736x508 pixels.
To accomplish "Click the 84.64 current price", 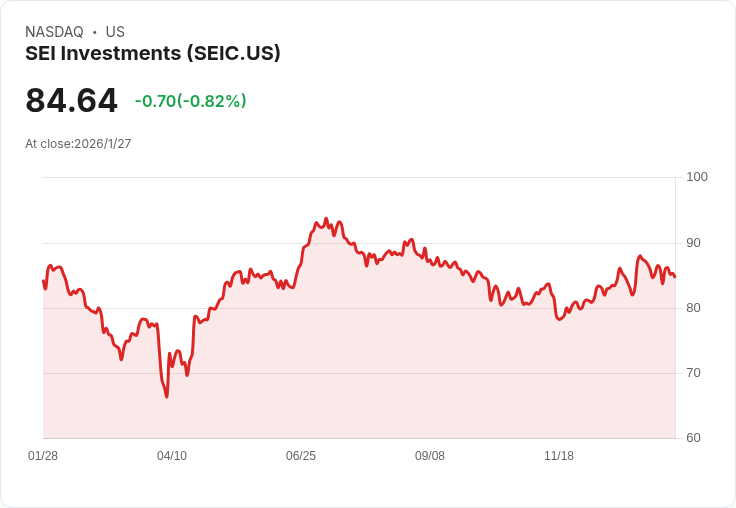I will [71, 100].
